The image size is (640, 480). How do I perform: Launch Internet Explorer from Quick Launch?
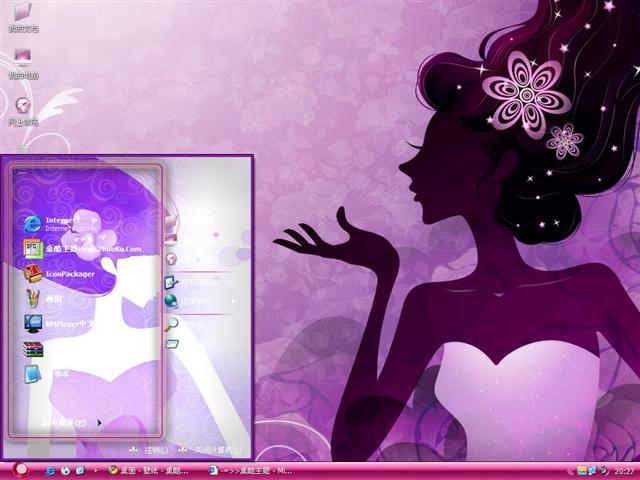point(51,471)
